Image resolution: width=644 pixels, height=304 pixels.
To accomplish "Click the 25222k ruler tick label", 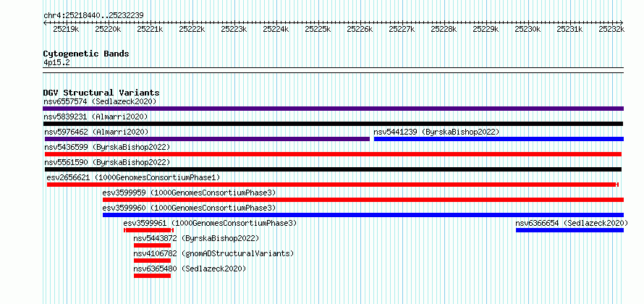I will [x=192, y=29].
